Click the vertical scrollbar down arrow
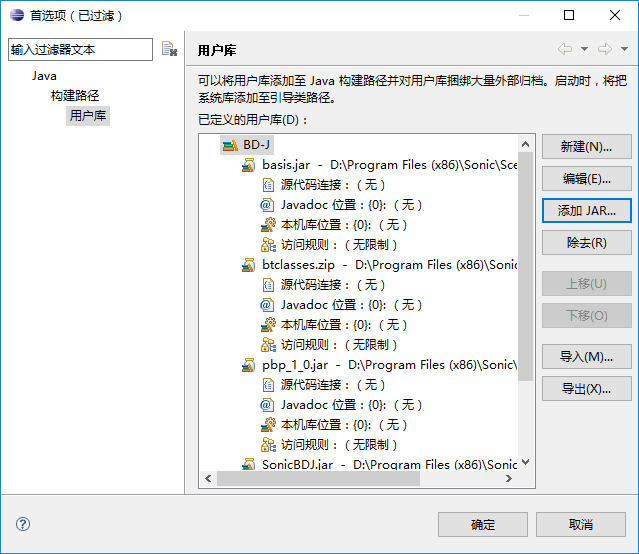Image resolution: width=639 pixels, height=554 pixels. coord(526,462)
